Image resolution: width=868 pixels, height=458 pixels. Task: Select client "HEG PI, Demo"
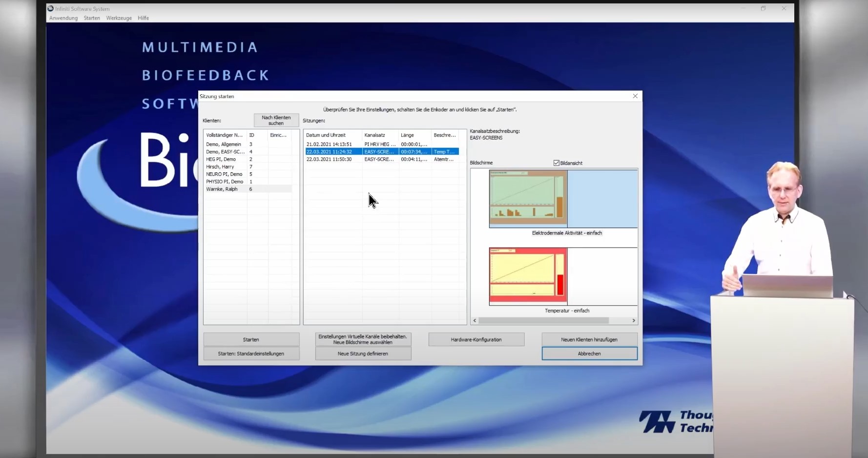pos(221,159)
